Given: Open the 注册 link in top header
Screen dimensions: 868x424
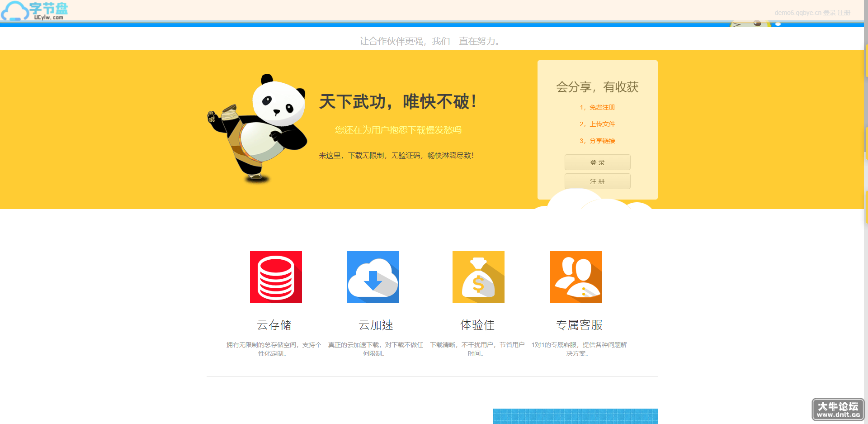Looking at the screenshot, I should 844,13.
